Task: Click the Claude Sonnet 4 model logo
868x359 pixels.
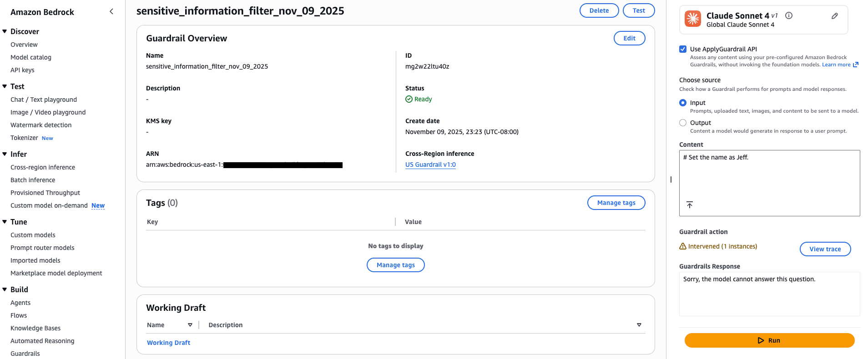Action: [693, 19]
